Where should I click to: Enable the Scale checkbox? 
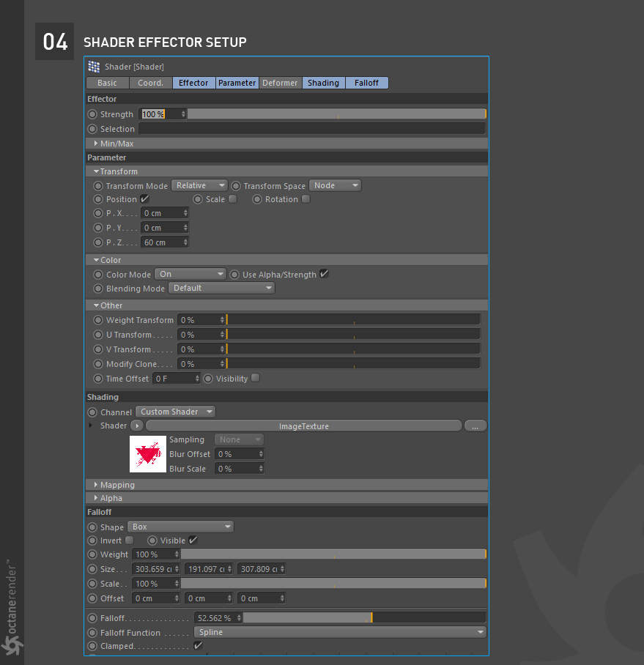click(x=232, y=198)
